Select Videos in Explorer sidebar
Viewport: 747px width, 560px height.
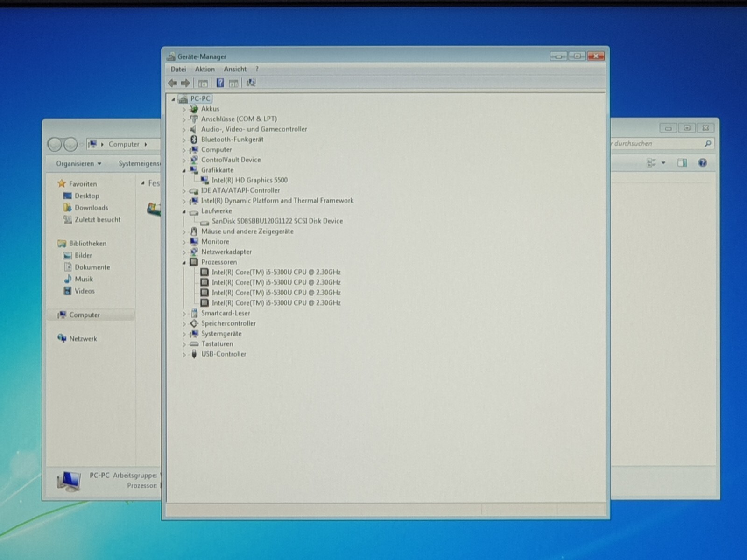click(x=85, y=291)
